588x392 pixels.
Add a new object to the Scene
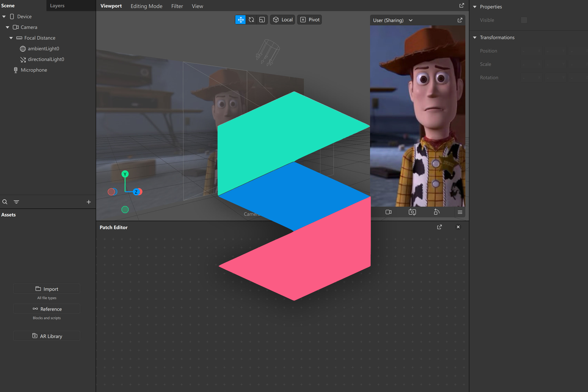(x=89, y=202)
